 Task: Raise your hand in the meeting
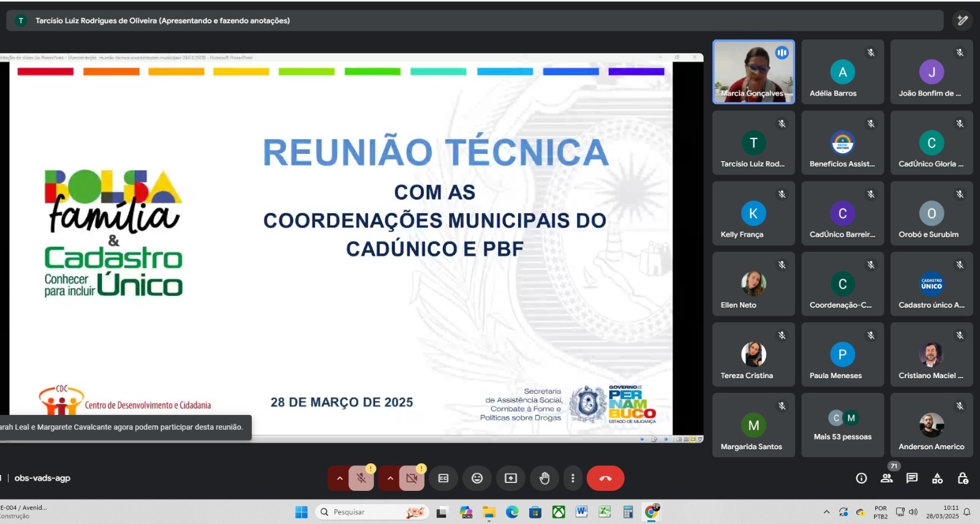coord(545,479)
